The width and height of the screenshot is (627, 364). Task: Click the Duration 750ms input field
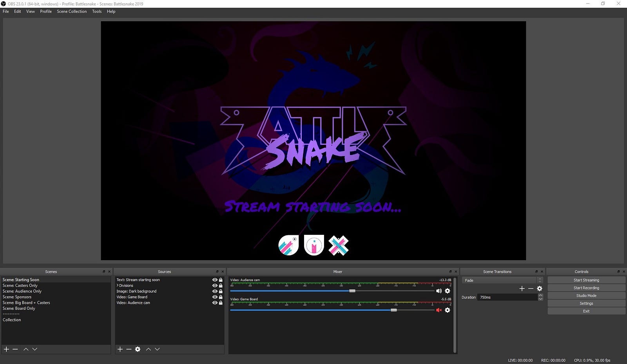coord(508,297)
